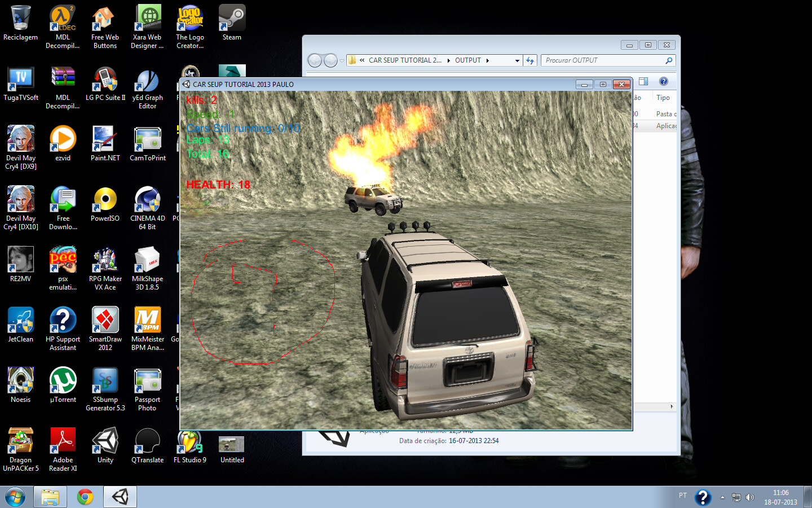Open Chrome from the taskbar
Screen dimensions: 812x508
click(x=85, y=497)
